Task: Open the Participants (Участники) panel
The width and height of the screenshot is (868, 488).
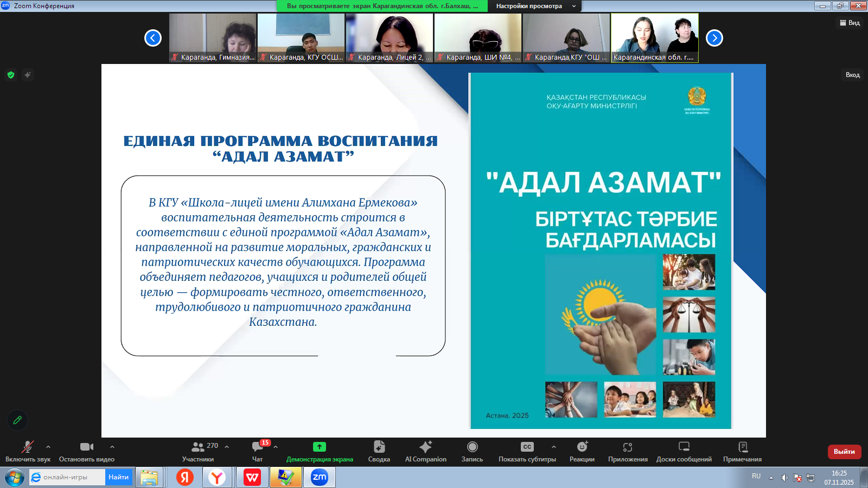Action: (199, 451)
